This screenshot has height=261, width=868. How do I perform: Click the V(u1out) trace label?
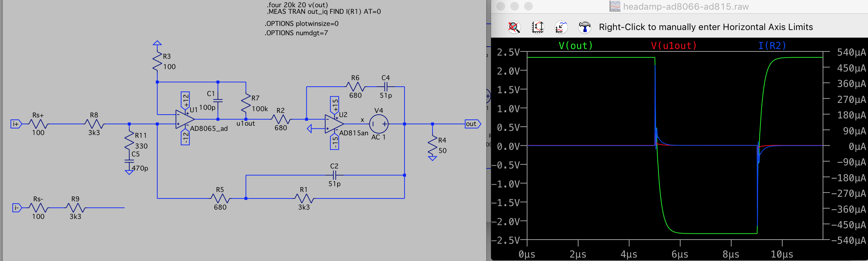click(674, 46)
